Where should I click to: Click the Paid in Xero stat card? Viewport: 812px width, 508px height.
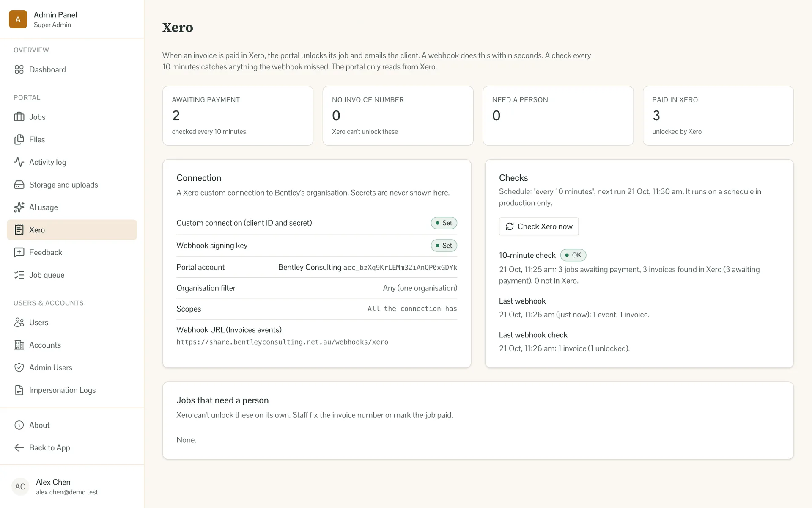(x=718, y=116)
